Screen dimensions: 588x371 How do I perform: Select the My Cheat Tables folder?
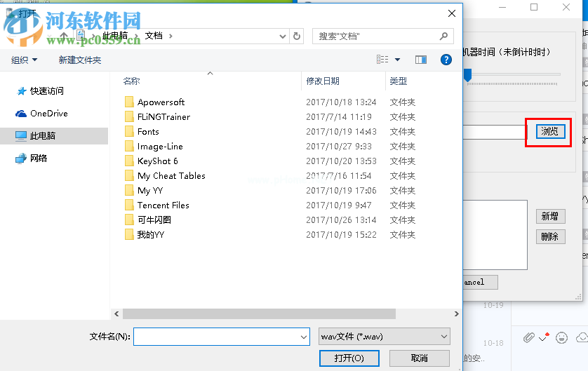click(171, 176)
